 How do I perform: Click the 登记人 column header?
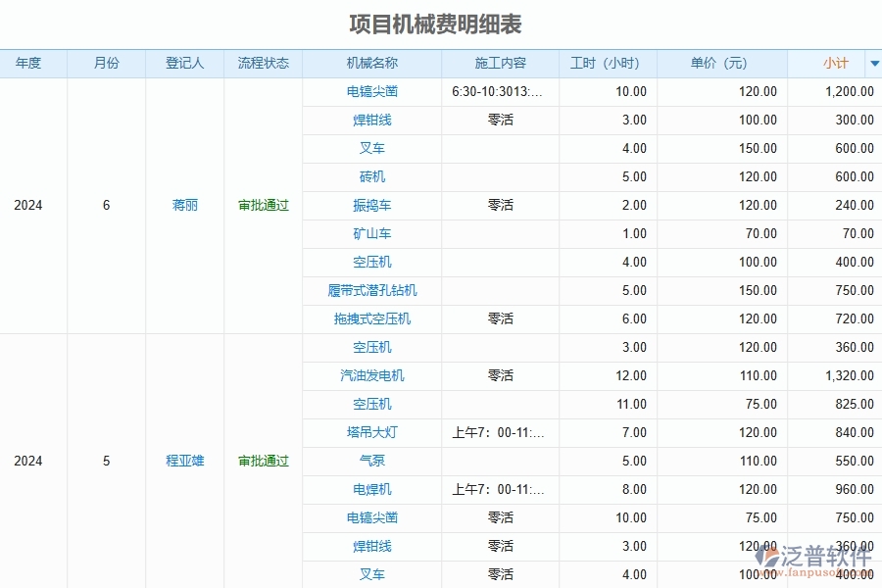tap(184, 63)
